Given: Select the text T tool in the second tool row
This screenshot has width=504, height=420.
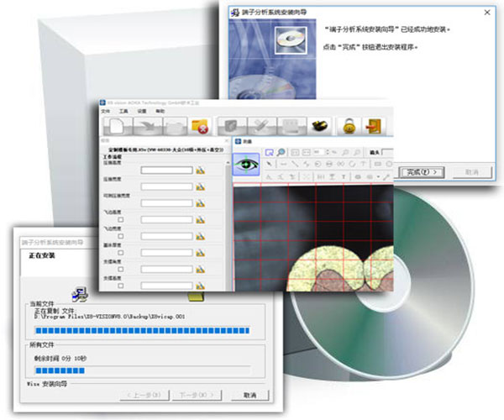Looking at the screenshot, I should (x=363, y=164).
